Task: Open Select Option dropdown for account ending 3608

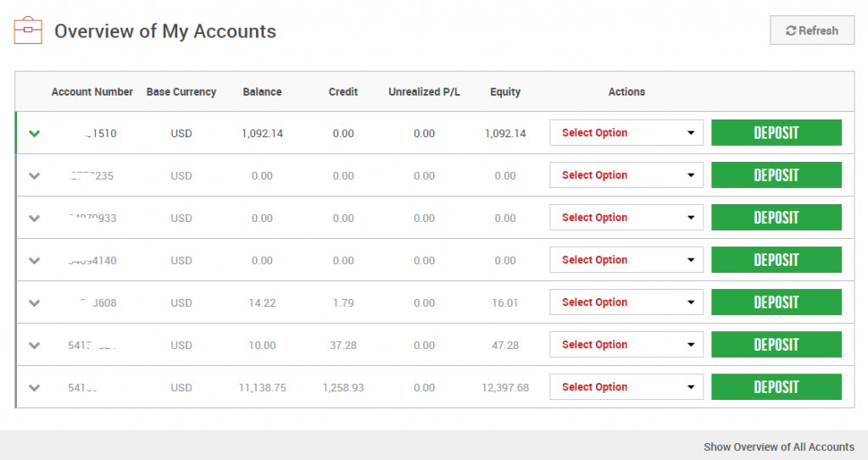Action: click(x=626, y=302)
